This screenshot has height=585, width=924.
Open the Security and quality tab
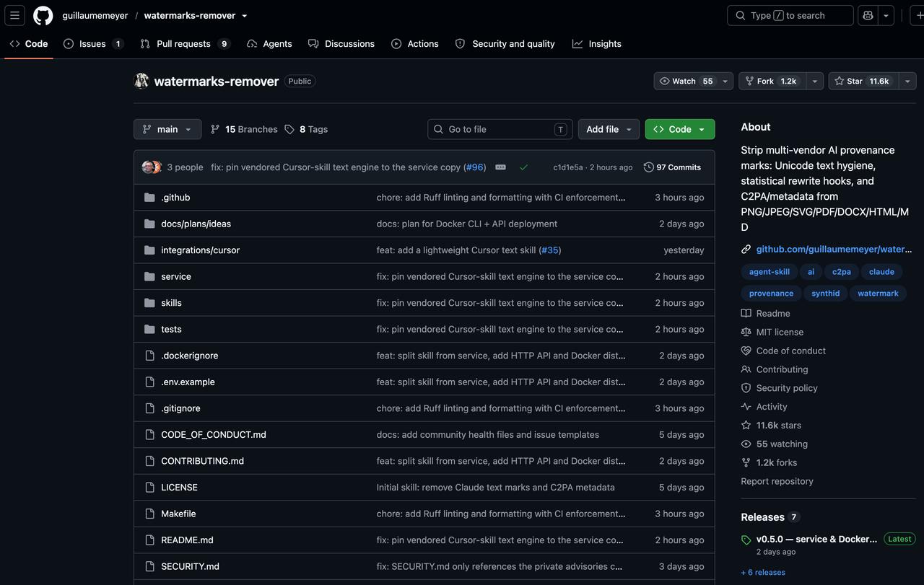click(x=505, y=44)
